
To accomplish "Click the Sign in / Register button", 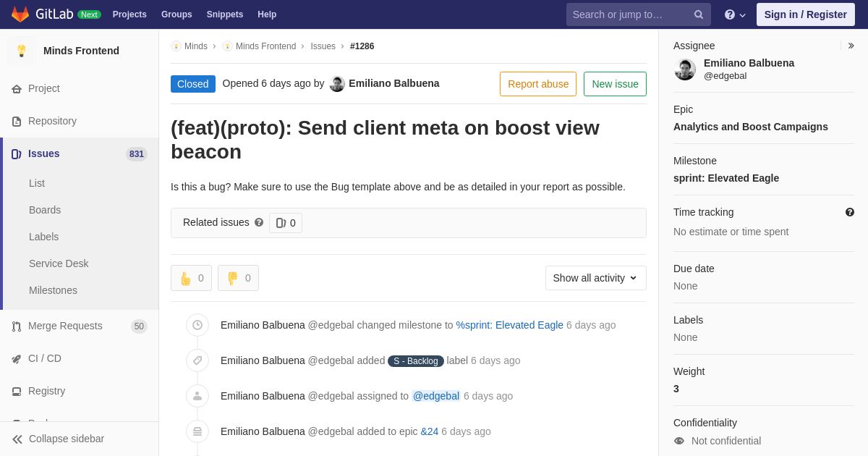I will [x=806, y=14].
